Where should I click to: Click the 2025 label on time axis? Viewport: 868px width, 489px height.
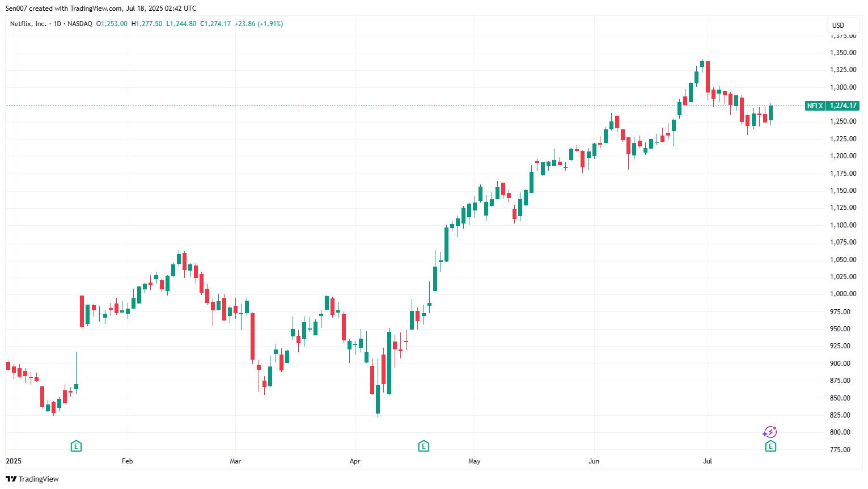coord(14,461)
